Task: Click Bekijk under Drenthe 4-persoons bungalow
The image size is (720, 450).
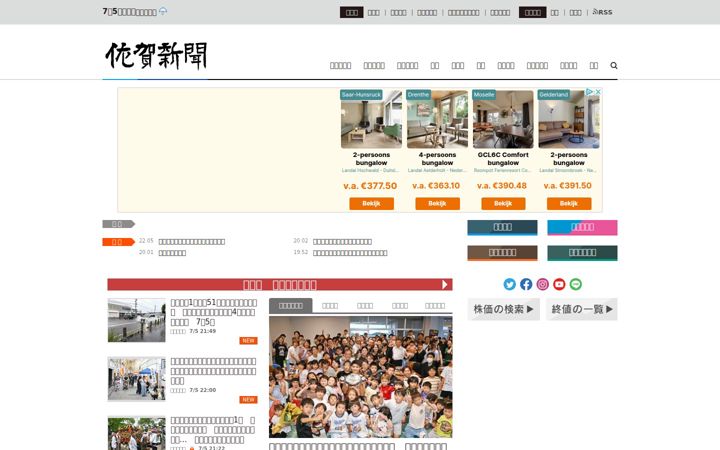Action: (x=437, y=203)
